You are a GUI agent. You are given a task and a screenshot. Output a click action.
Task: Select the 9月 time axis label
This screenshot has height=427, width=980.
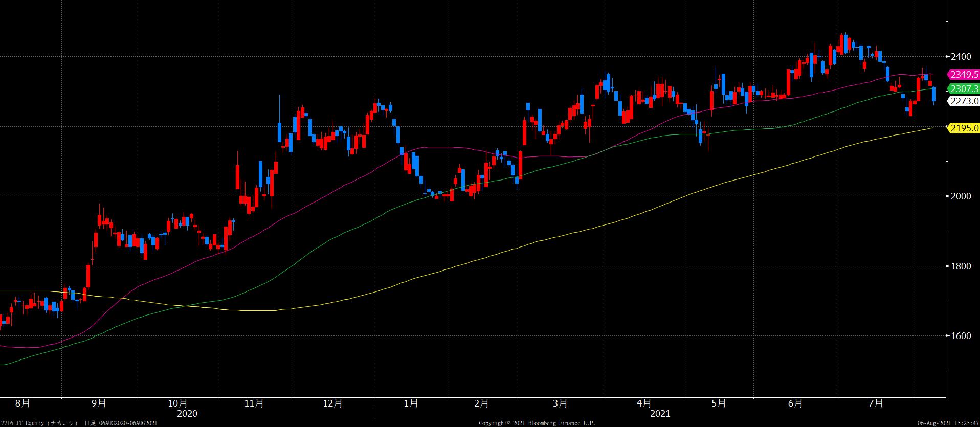coord(99,403)
